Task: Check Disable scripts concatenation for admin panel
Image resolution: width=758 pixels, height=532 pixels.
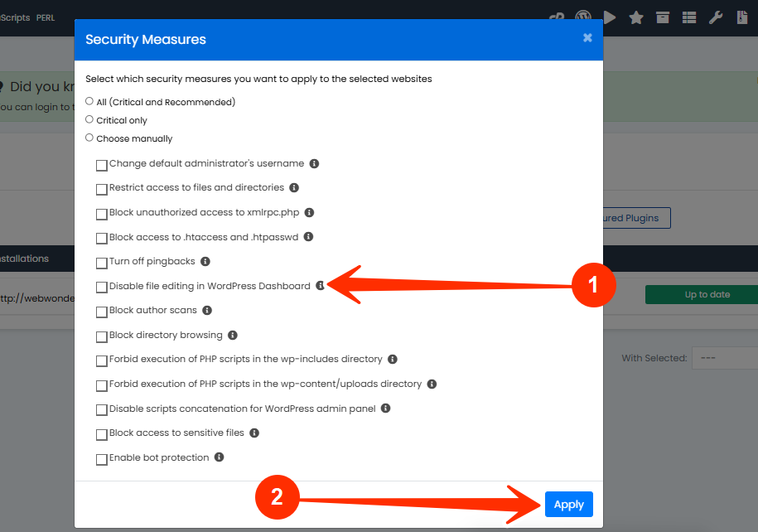Action: (102, 410)
